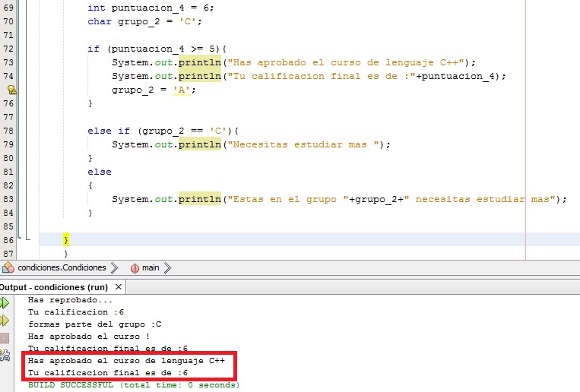Click line number 78 to set breakpoint
This screenshot has width=580, height=392.
click(x=8, y=131)
